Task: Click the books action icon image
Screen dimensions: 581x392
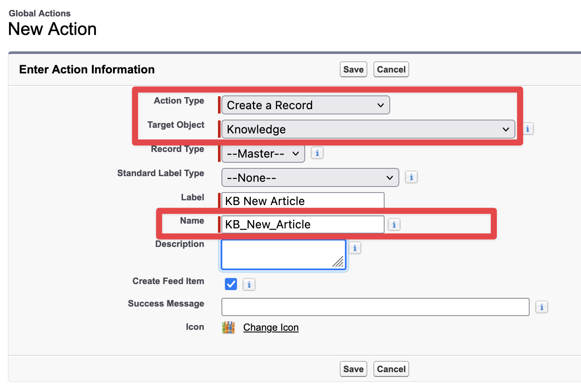Action: [228, 328]
